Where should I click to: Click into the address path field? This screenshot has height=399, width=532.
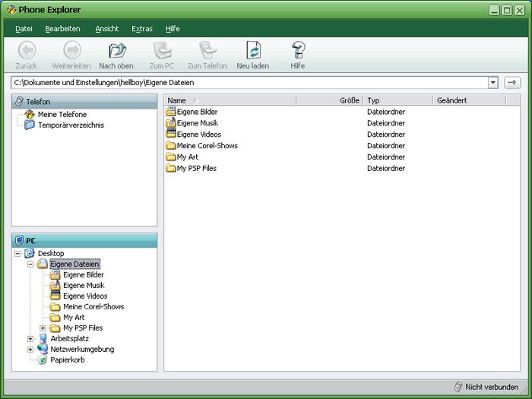point(249,82)
